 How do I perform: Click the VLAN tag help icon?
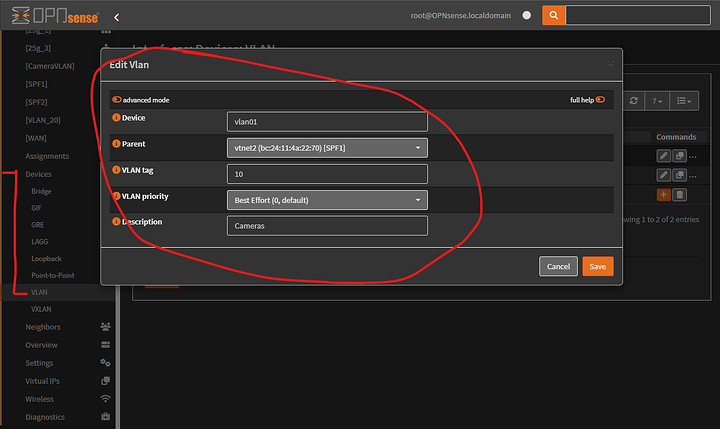coord(115,170)
